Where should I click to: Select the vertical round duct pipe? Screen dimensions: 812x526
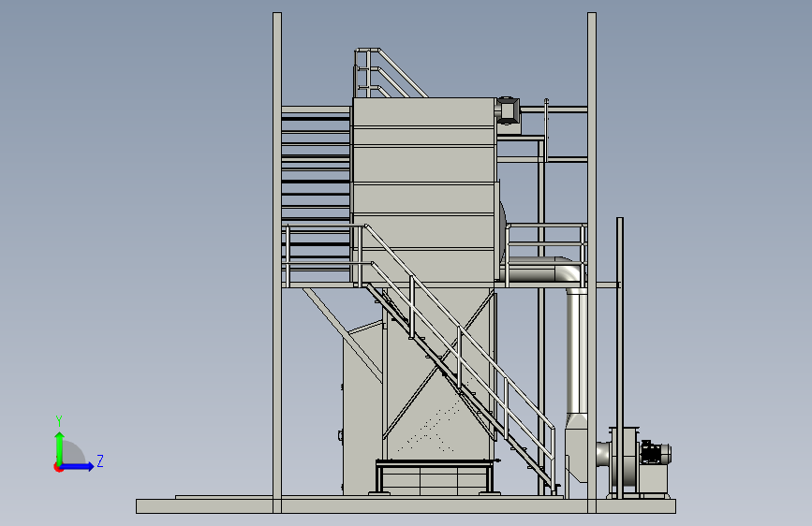click(x=576, y=352)
